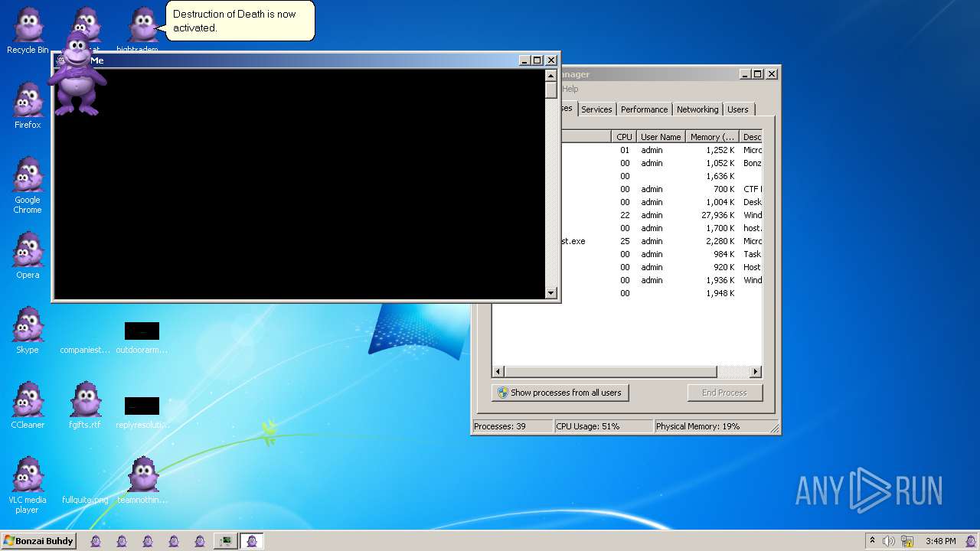Minimize the Task Manager window
Viewport: 980px width, 551px height.
[745, 74]
